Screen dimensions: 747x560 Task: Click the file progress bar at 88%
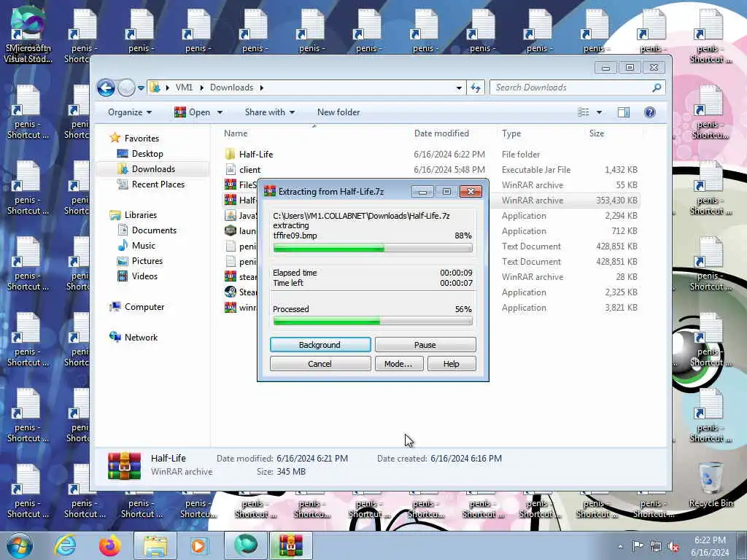373,248
